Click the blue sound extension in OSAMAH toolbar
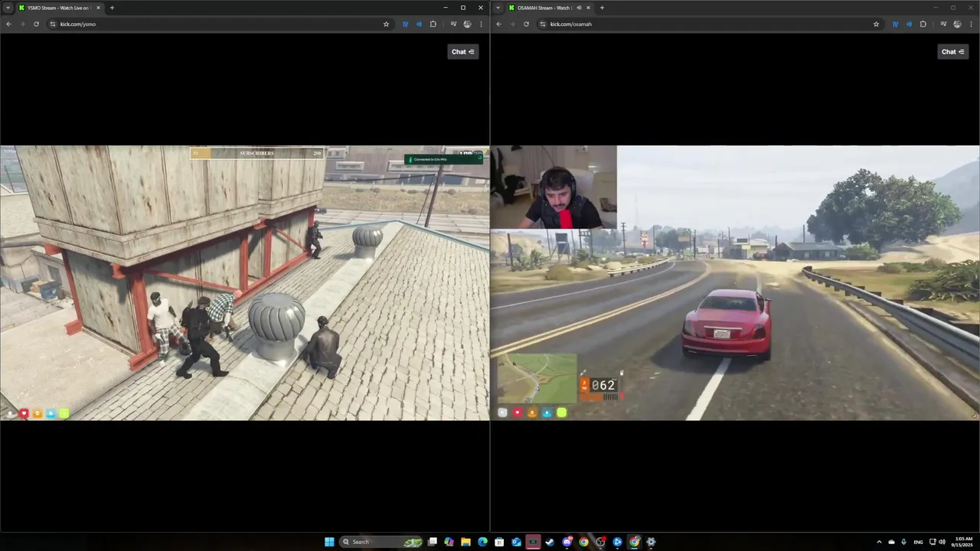The image size is (980, 551). (x=909, y=24)
